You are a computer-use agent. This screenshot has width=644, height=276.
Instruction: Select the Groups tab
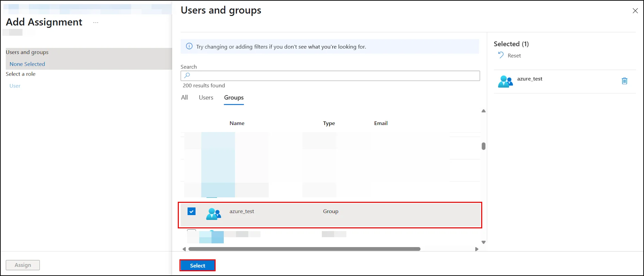point(234,98)
